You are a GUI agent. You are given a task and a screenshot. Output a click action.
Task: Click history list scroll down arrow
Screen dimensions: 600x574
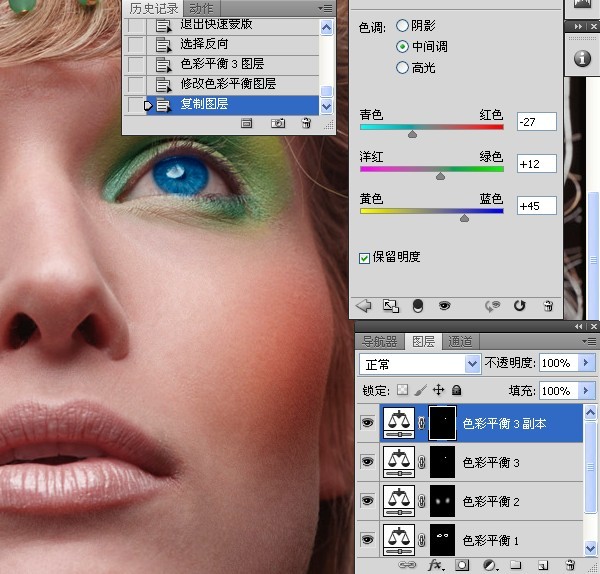coord(326,106)
